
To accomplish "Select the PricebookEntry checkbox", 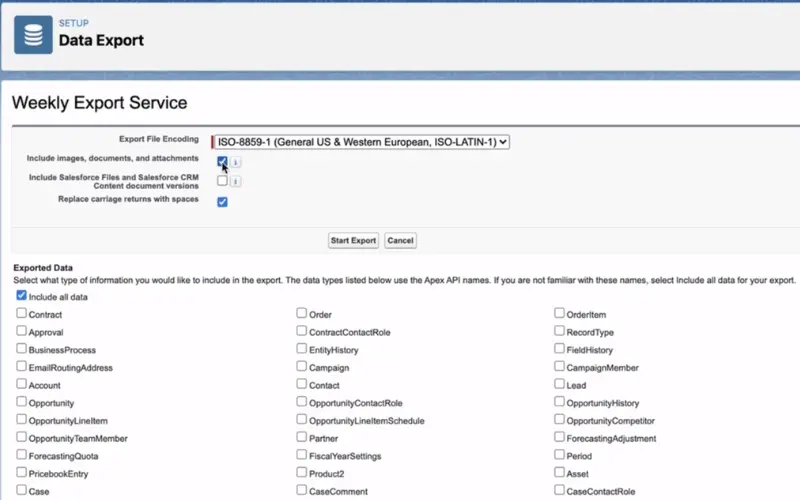I will [21, 472].
